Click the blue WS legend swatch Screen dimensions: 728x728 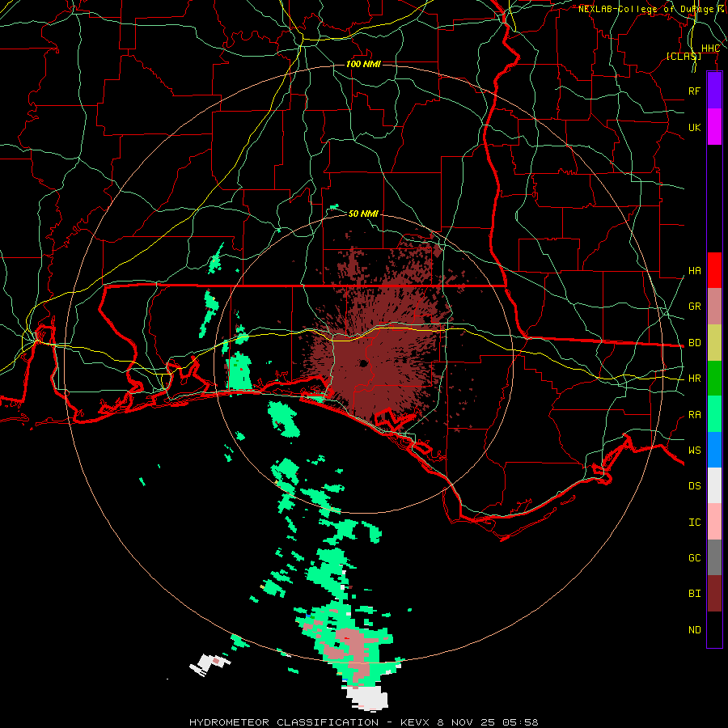coord(714,450)
